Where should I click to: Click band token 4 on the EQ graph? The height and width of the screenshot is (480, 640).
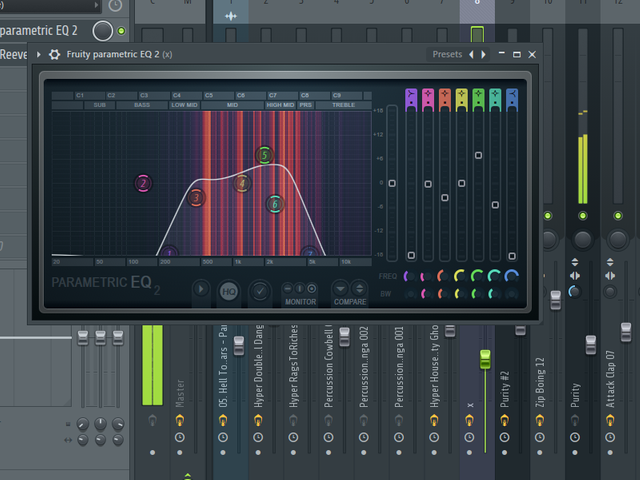click(242, 184)
